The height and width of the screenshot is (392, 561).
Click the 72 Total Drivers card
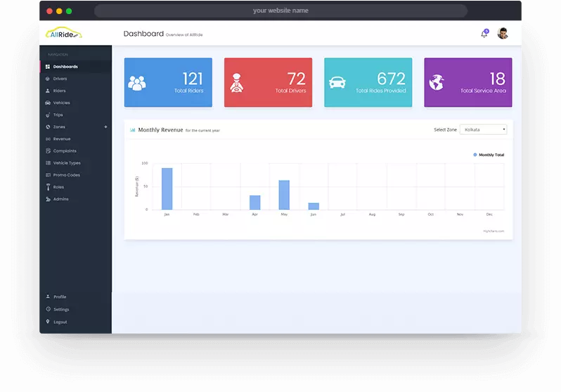tap(268, 82)
